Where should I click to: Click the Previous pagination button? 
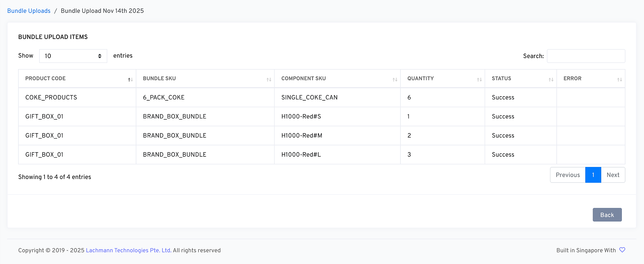(x=568, y=175)
